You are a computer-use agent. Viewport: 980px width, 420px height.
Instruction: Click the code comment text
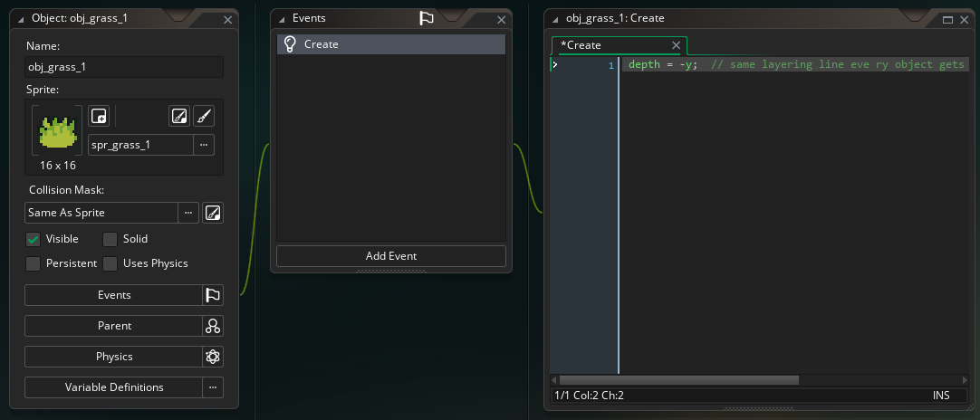(x=840, y=64)
